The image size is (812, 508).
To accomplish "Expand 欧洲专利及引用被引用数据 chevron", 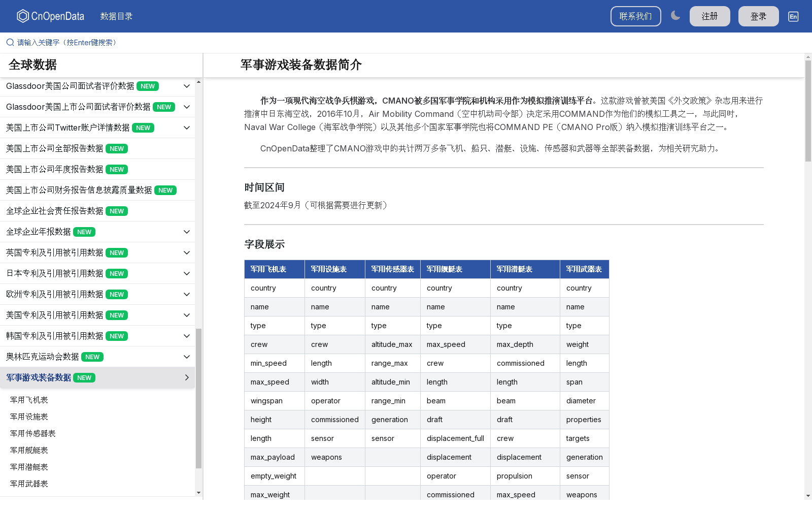I will tap(187, 295).
